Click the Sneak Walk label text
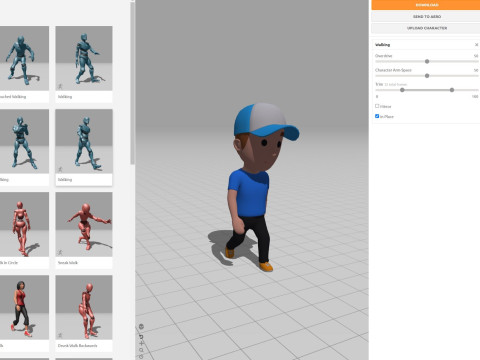 [68, 263]
